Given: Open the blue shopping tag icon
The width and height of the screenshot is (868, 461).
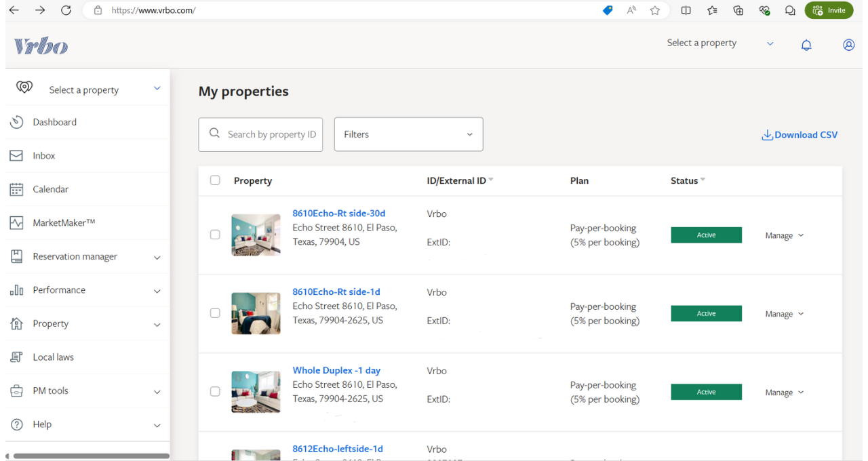Looking at the screenshot, I should [608, 10].
